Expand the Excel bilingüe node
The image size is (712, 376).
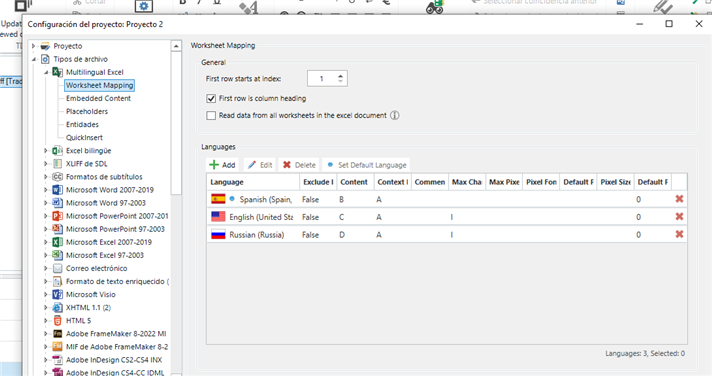tap(46, 151)
